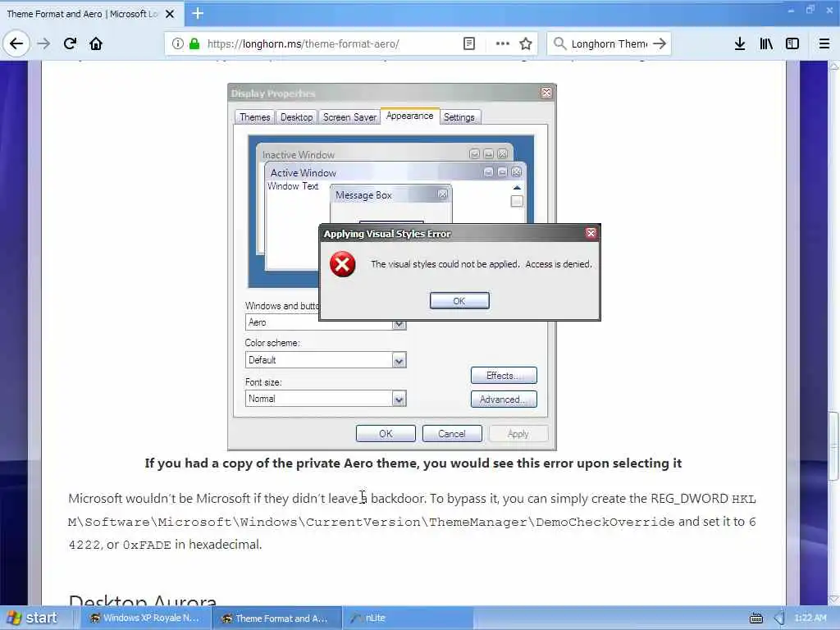Click the 1:22 AM taskbar clock

tap(810, 619)
